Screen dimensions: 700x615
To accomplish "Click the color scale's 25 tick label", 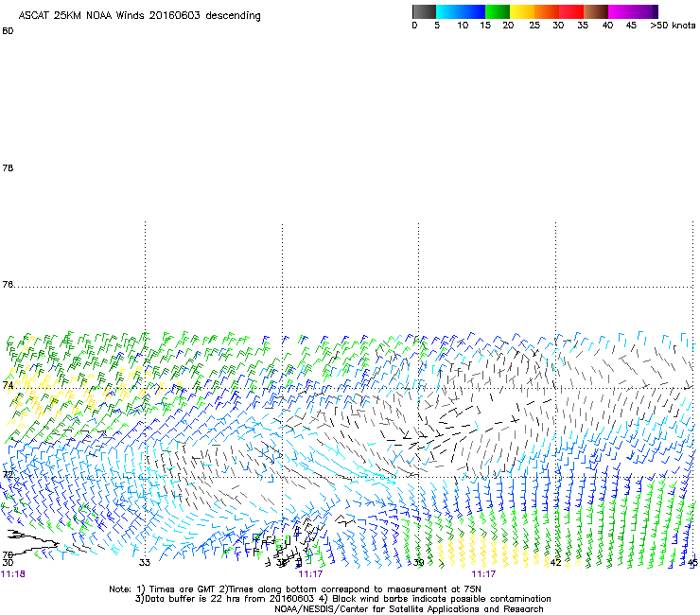I will pos(534,26).
